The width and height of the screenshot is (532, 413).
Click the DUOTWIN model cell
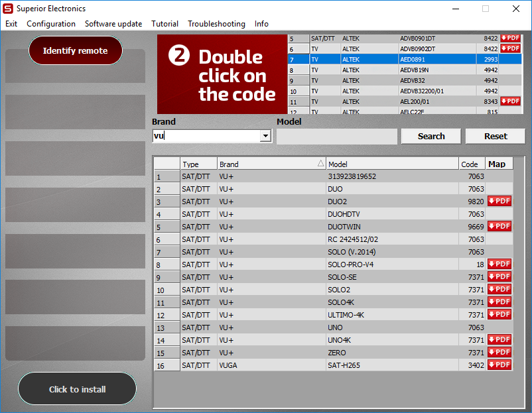tap(392, 227)
